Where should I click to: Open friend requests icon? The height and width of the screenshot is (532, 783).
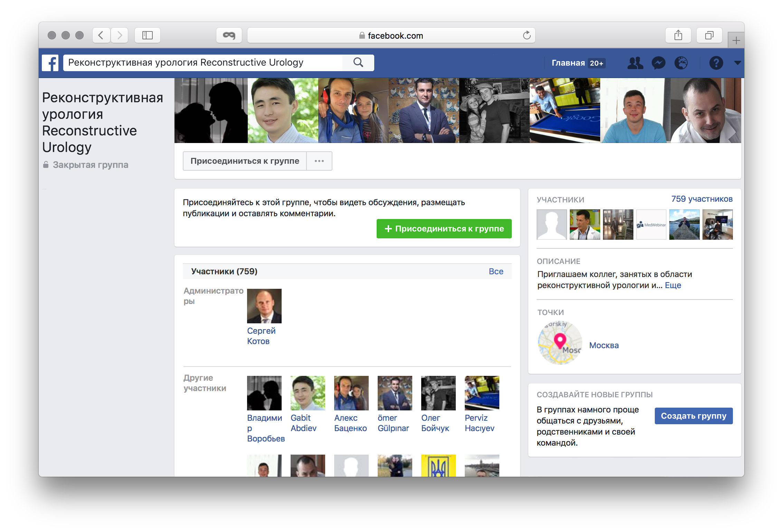click(x=635, y=63)
